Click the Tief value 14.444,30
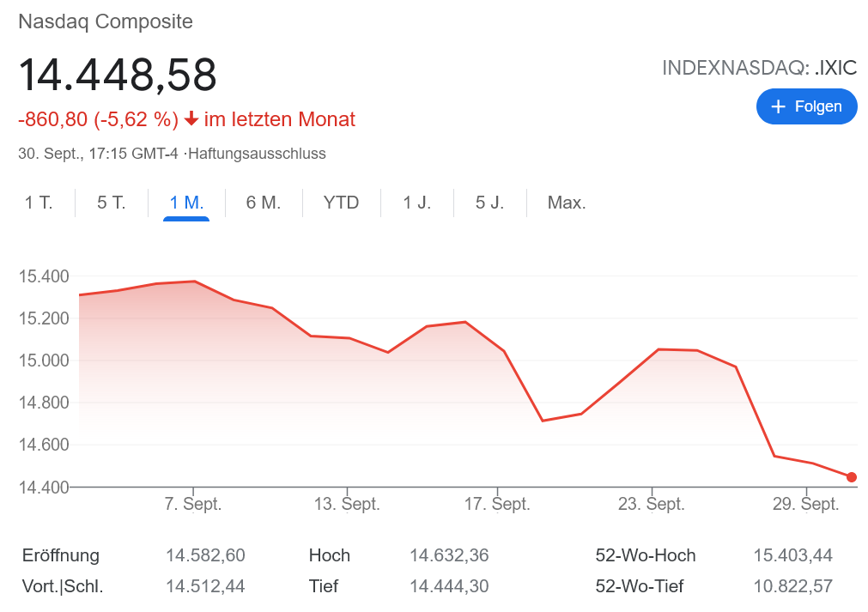This screenshot has height=612, width=868. click(449, 586)
